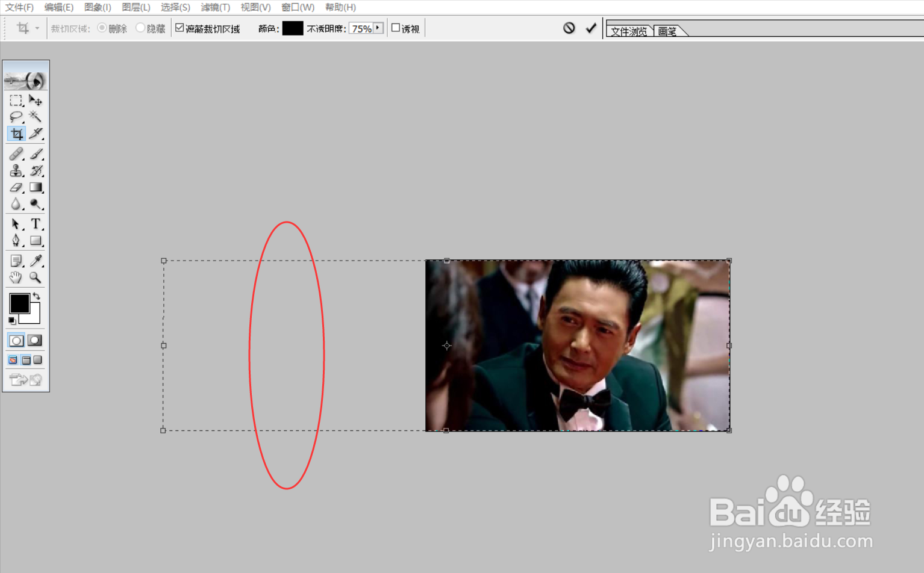Select the Dodge tool
Viewport: 924px width, 573px height.
36,205
